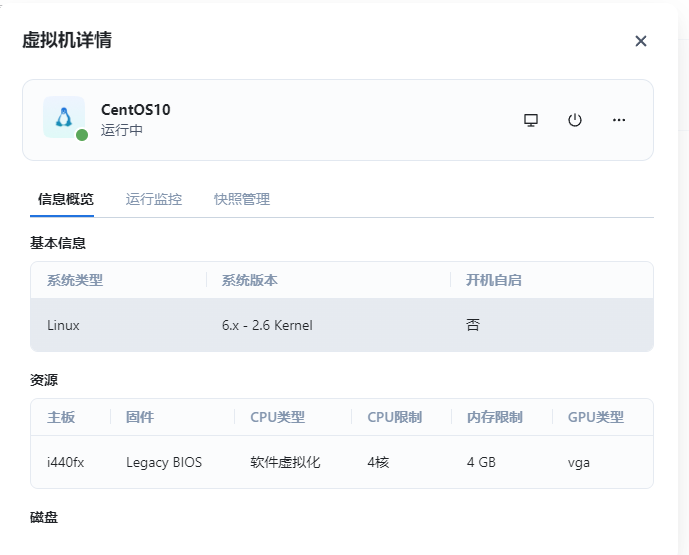Select the 6.x - 2.6 Kernel cell
Viewport: 689px width, 555px height.
coord(267,325)
